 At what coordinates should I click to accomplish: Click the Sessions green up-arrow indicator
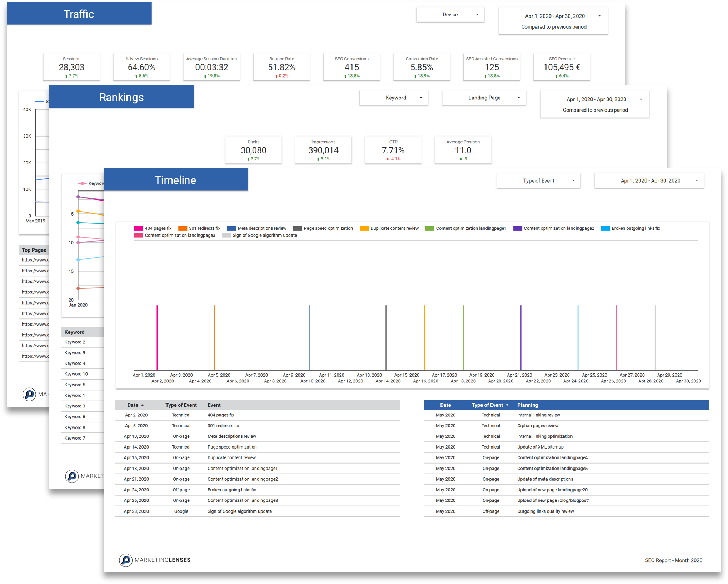[x=66, y=76]
